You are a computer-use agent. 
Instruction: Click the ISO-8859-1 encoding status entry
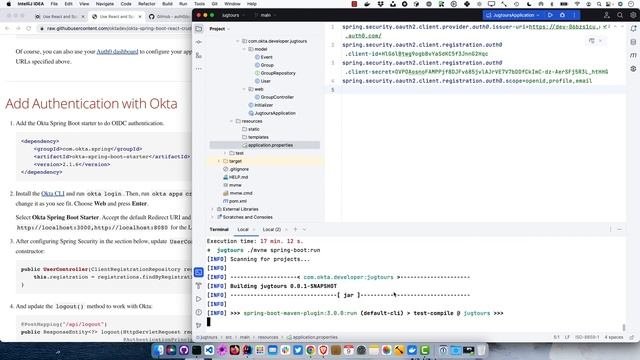pyautogui.click(x=587, y=338)
